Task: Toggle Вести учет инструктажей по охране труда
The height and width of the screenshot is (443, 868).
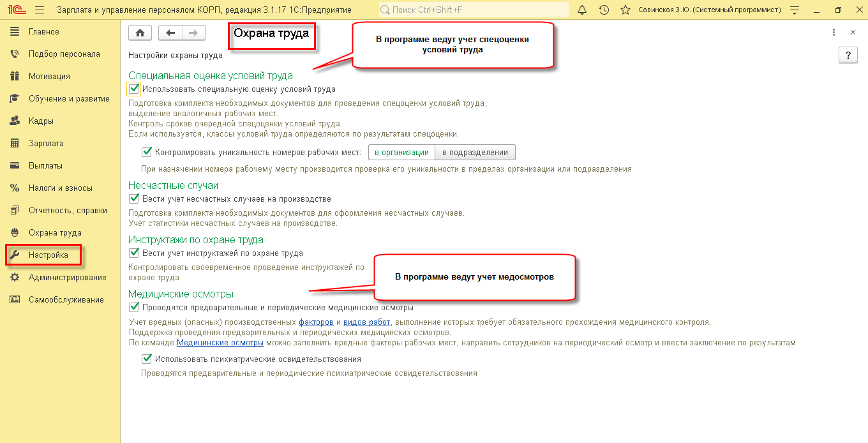Action: [x=134, y=253]
